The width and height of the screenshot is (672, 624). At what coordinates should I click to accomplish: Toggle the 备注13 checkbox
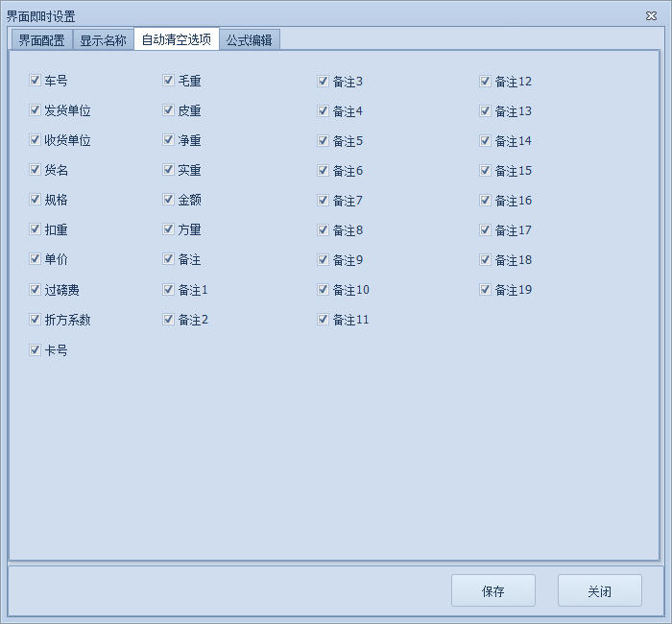485,111
